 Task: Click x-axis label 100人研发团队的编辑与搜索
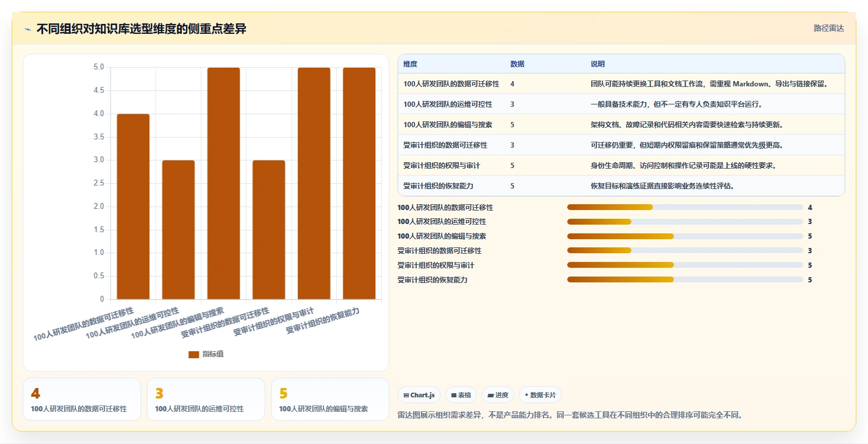click(178, 323)
